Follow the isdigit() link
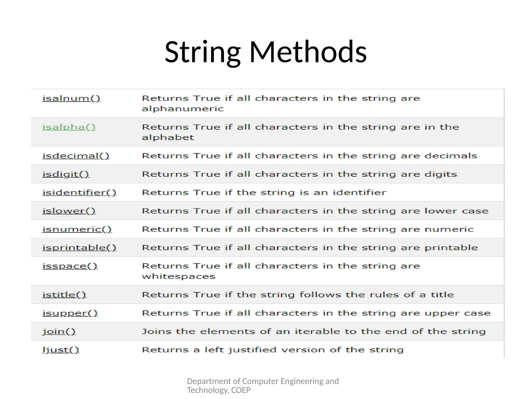The width and height of the screenshot is (532, 399). [66, 174]
